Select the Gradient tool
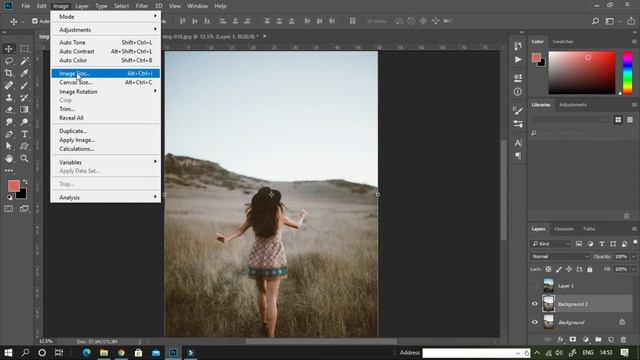This screenshot has height=360, width=640. point(24,110)
